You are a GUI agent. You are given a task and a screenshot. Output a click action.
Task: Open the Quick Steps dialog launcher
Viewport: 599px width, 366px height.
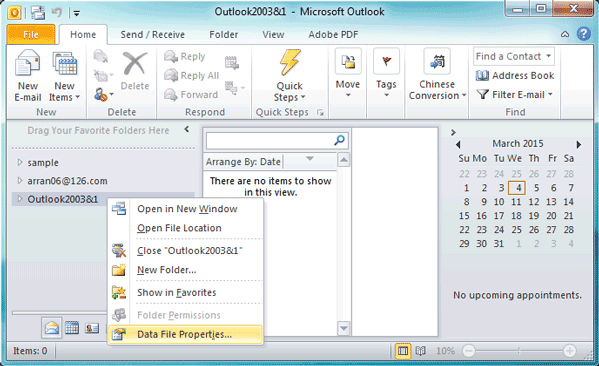[x=320, y=112]
